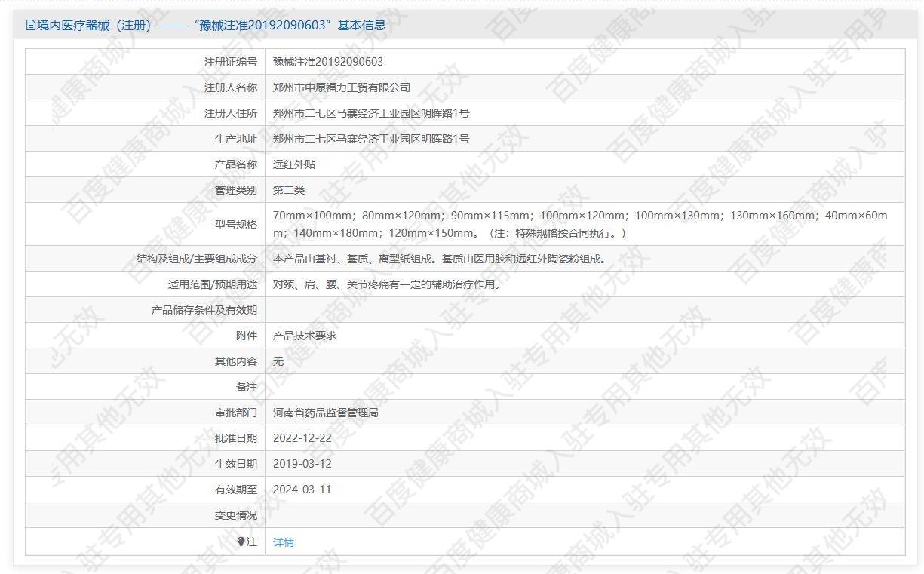Image resolution: width=924 pixels, height=574 pixels.
Task: Click the address in the 注册人住所 row
Action: click(371, 113)
